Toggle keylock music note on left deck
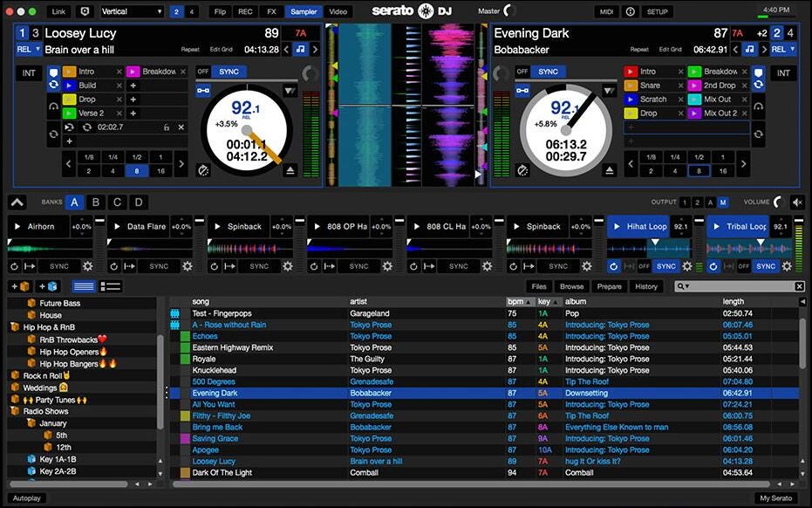Viewport: 812px width, 508px height. pos(300,50)
